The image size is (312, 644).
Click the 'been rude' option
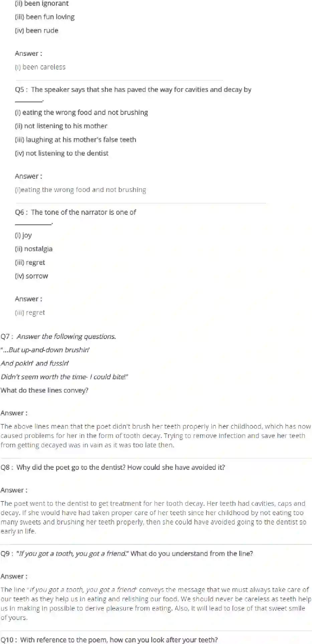(36, 31)
